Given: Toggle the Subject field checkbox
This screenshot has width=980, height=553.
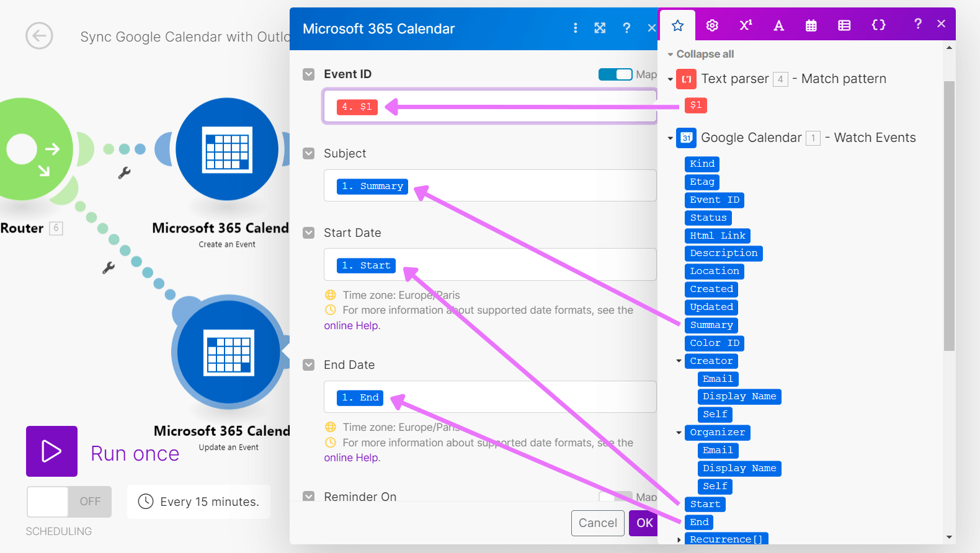Looking at the screenshot, I should click(308, 153).
